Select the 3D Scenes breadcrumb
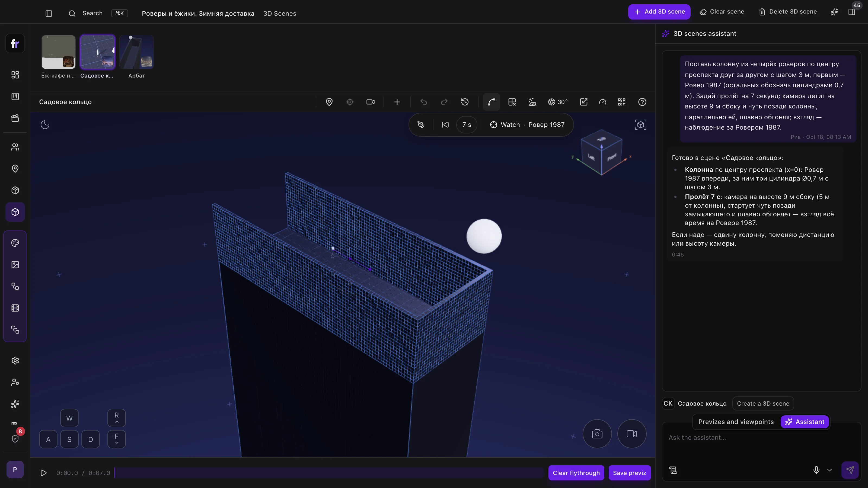This screenshot has width=868, height=488. pyautogui.click(x=280, y=14)
